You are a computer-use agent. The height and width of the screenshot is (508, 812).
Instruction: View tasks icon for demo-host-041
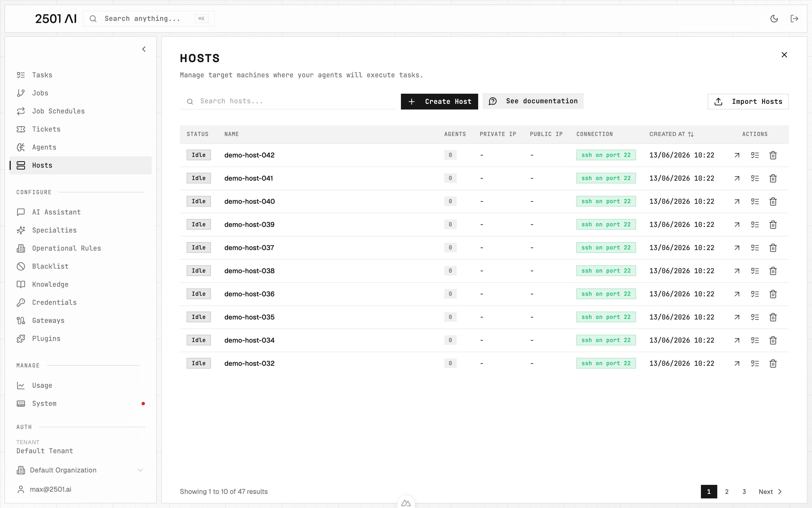point(755,178)
